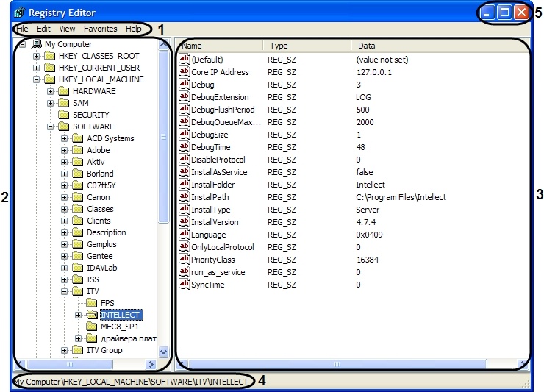
Task: Click the My Computer icon in tree
Action: [x=37, y=44]
